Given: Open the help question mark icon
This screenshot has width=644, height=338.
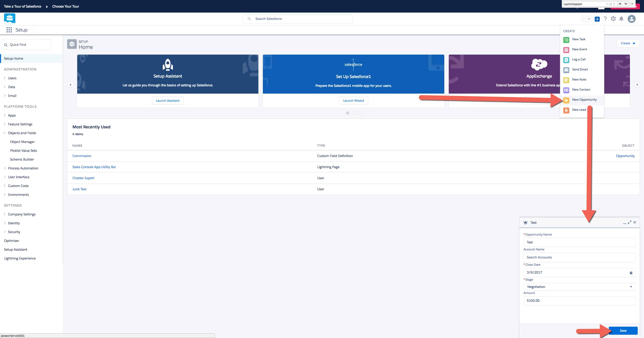Looking at the screenshot, I should click(605, 19).
